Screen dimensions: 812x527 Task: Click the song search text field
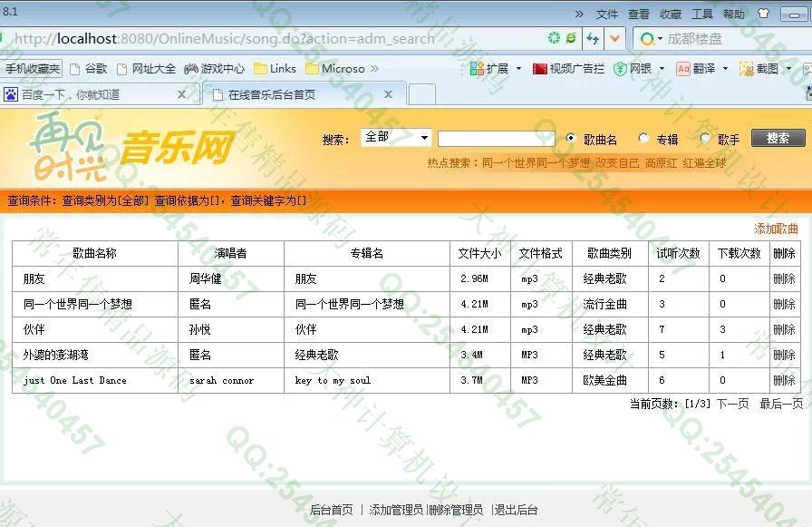[496, 139]
